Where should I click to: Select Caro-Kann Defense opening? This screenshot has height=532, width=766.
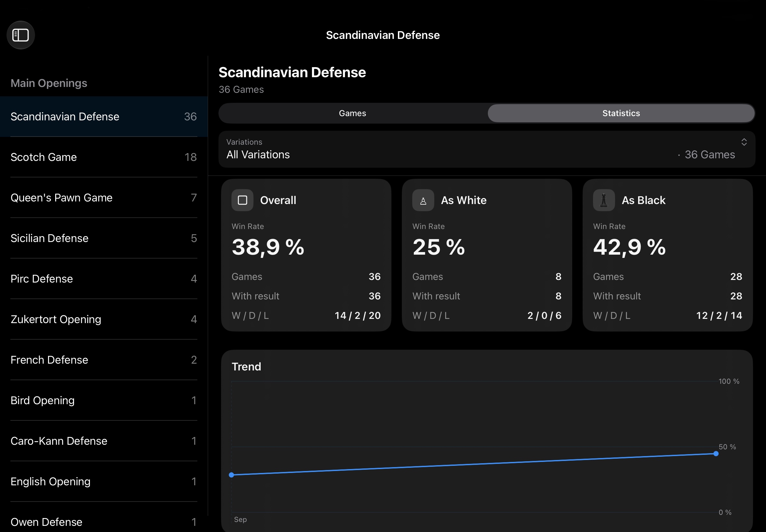click(x=104, y=441)
